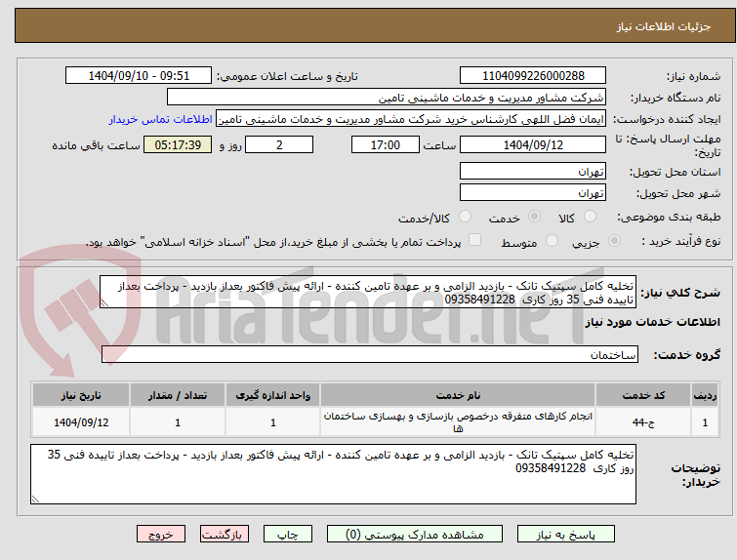Click the استان محل تحویل field تهران
The width and height of the screenshot is (737, 560).
tap(533, 171)
